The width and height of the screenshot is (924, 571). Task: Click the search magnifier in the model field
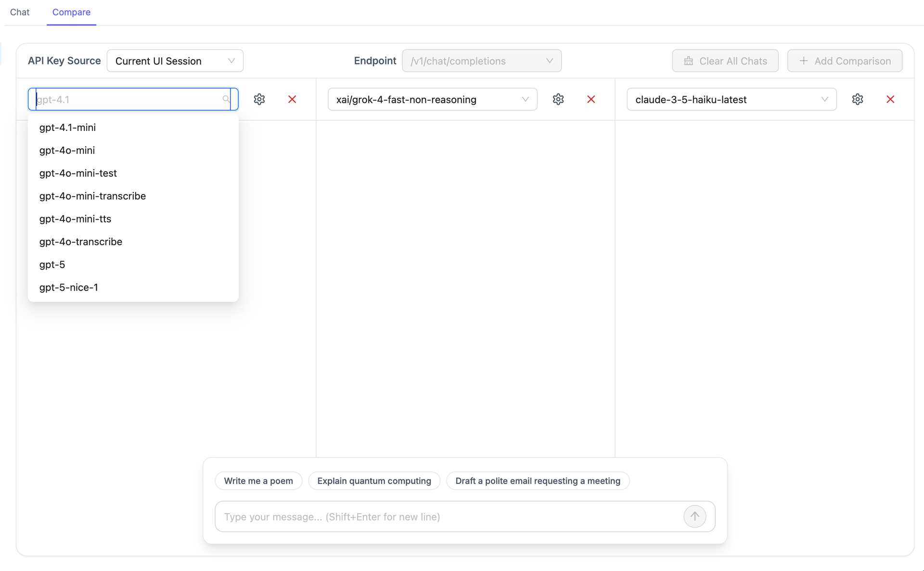coord(226,99)
